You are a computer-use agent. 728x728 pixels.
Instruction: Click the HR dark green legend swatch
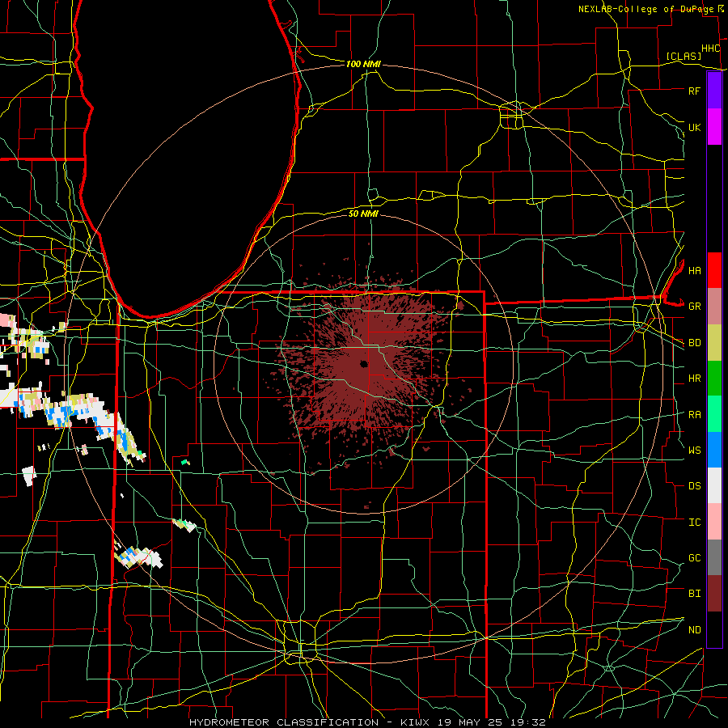[714, 379]
